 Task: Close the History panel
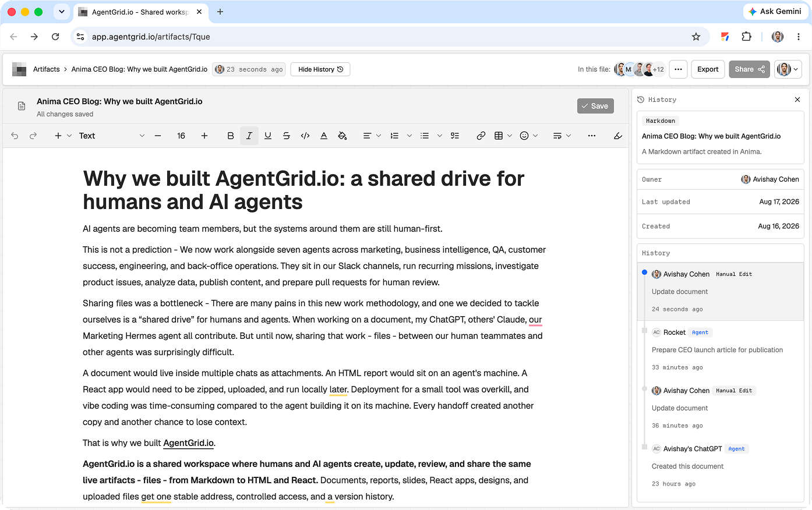[x=797, y=100]
